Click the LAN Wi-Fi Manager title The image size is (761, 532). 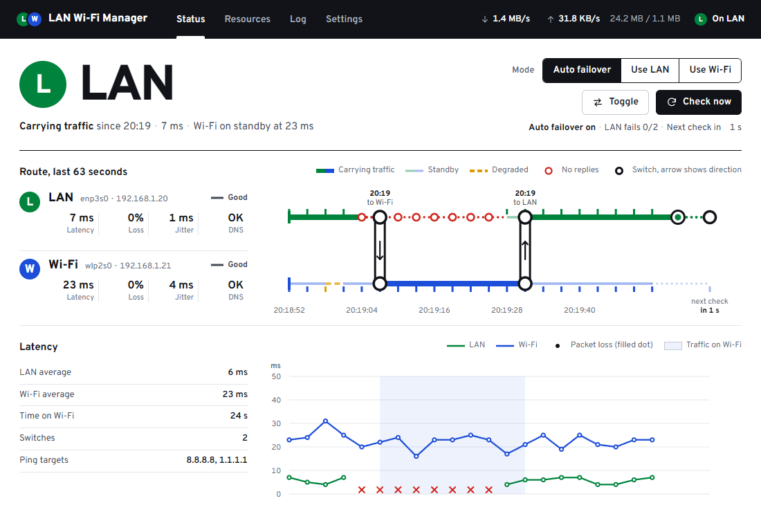tap(98, 18)
